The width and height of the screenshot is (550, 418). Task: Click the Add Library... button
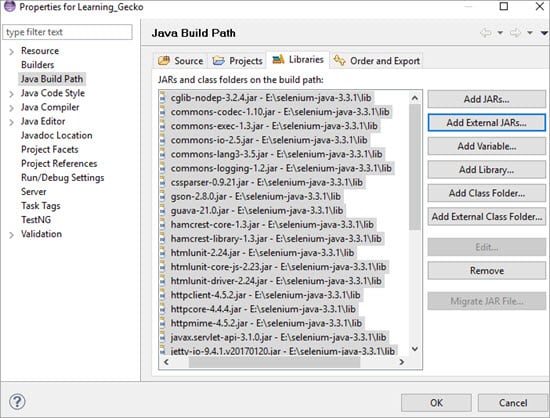click(x=486, y=170)
